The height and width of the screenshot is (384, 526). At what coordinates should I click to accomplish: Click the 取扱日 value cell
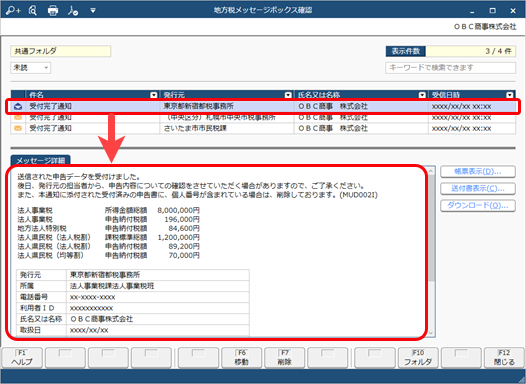pos(158,330)
